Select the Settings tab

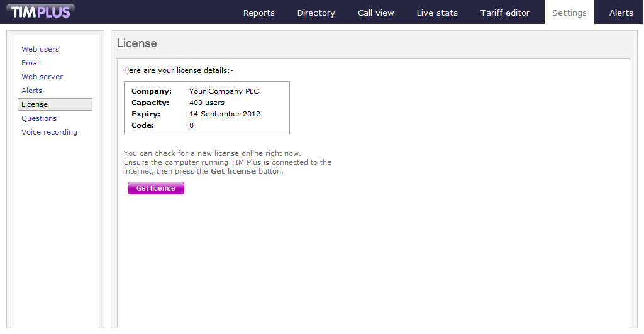coord(569,13)
